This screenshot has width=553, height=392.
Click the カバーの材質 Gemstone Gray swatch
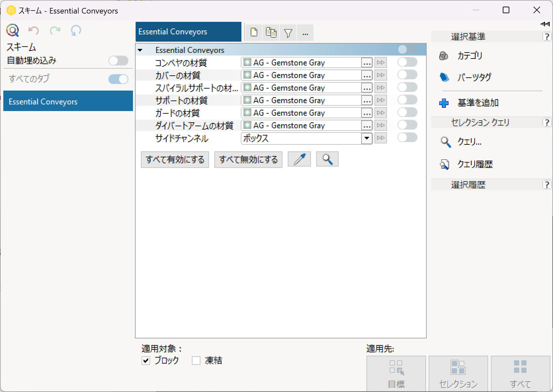tap(247, 75)
